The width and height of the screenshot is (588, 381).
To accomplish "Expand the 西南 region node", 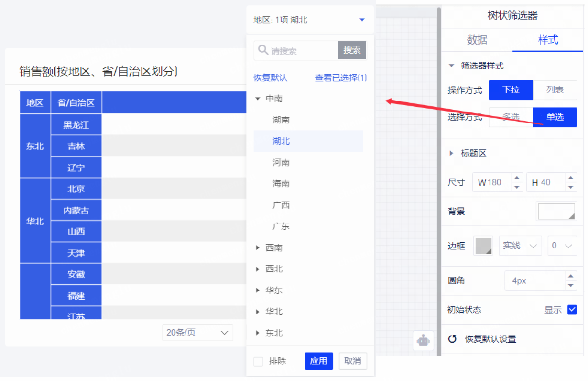I will (258, 248).
